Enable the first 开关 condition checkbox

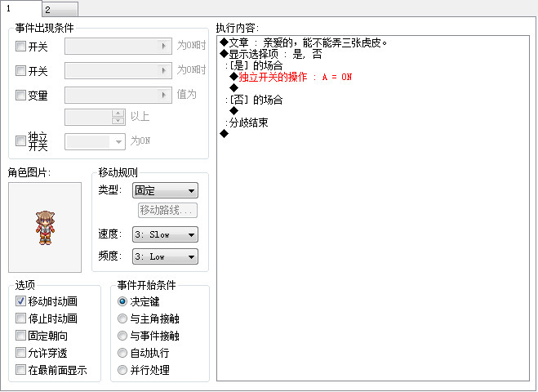pyautogui.click(x=20, y=47)
